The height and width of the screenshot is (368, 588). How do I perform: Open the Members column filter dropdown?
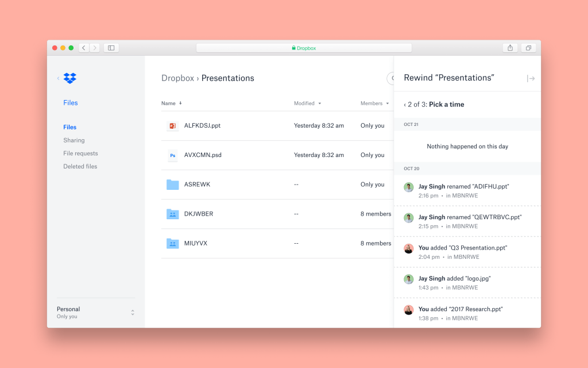coord(387,103)
